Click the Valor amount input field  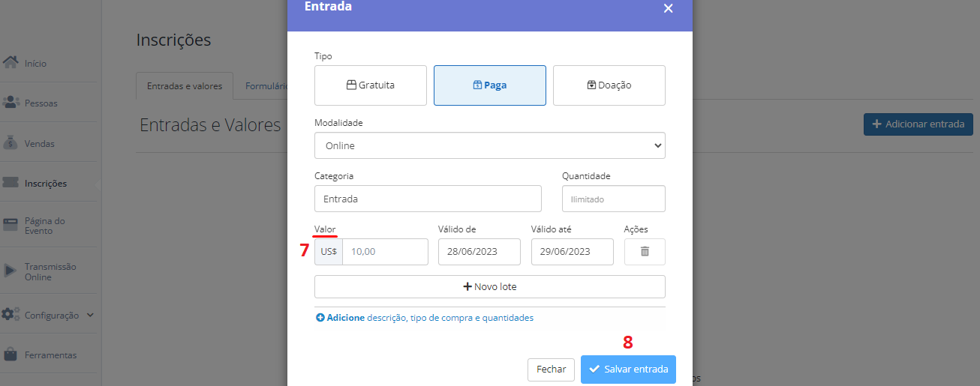click(x=385, y=252)
